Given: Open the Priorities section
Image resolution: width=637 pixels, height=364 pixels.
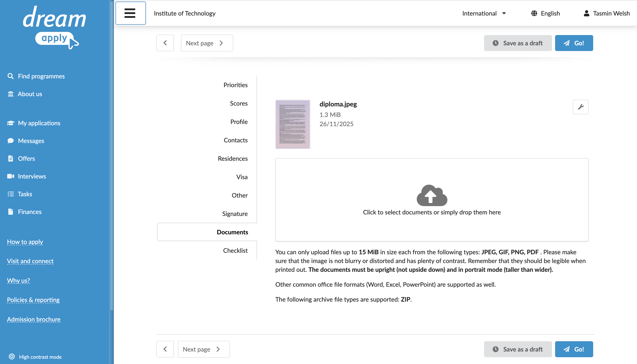Looking at the screenshot, I should 235,85.
